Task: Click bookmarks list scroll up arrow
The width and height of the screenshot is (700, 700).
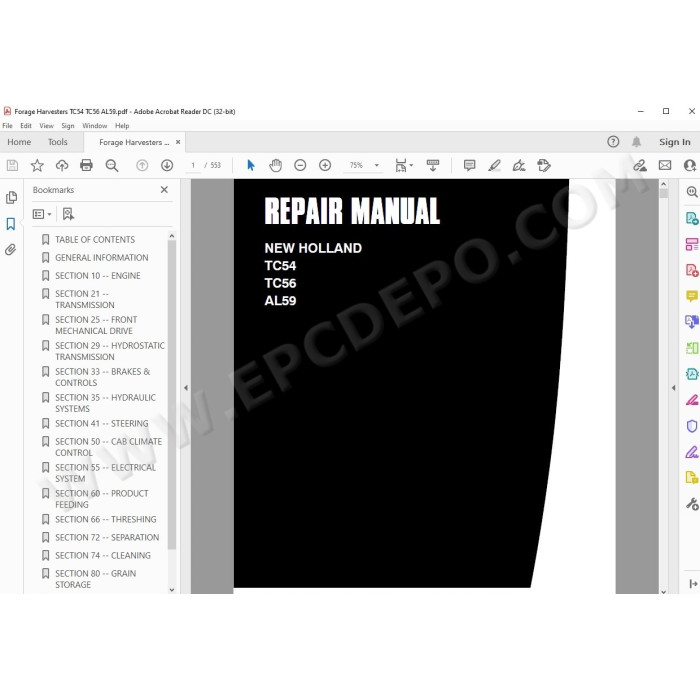Action: coord(172,235)
